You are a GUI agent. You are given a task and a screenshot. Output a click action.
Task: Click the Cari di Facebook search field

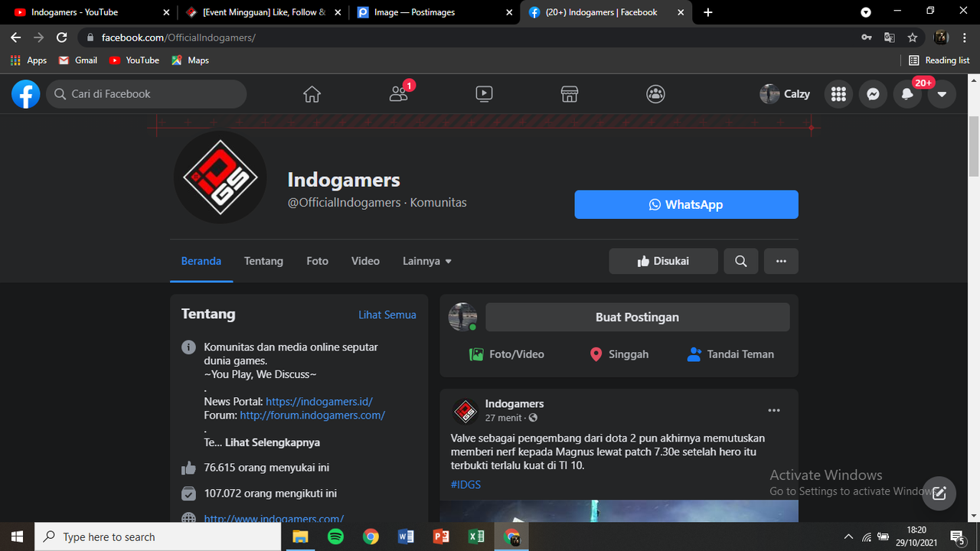(145, 93)
